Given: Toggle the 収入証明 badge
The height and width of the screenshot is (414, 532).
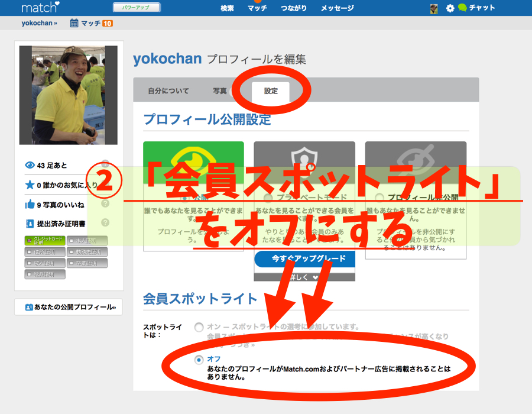Looking at the screenshot, I should pos(45,263).
